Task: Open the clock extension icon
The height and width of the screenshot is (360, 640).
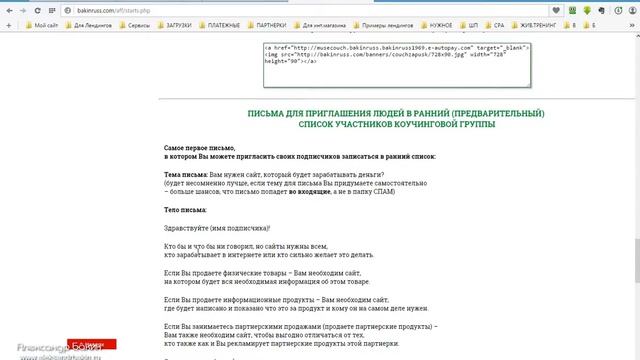Action: (x=618, y=11)
